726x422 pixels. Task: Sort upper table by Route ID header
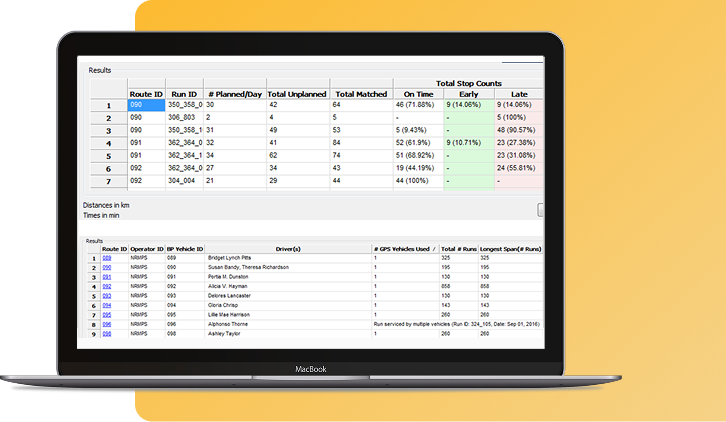coord(146,94)
